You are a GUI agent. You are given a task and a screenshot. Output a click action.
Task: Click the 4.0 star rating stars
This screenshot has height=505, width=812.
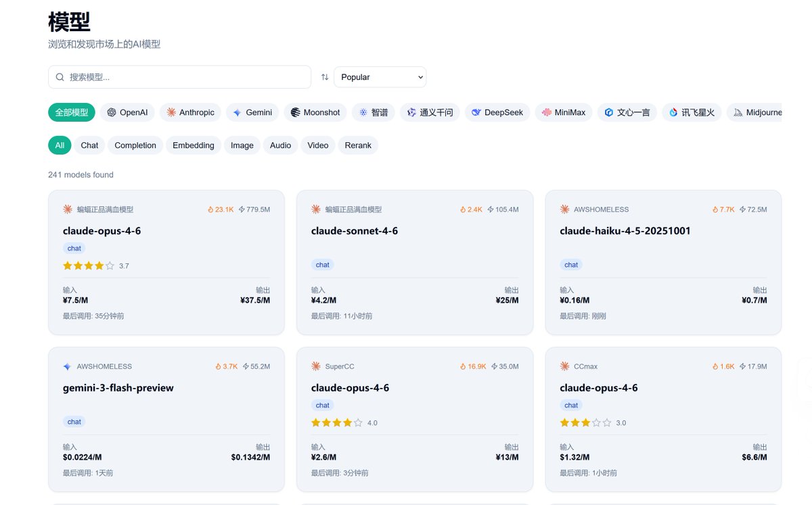tap(337, 423)
